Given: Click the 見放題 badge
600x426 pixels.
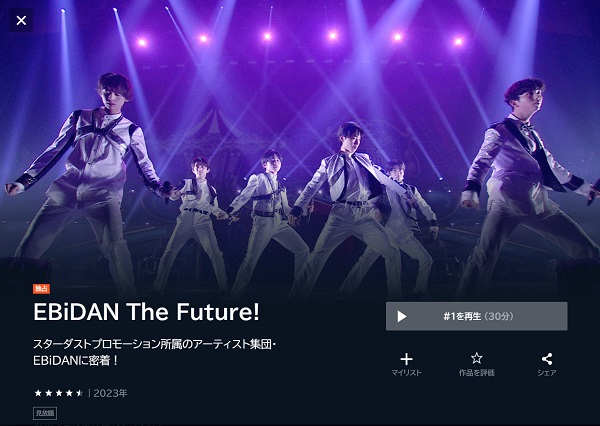Looking at the screenshot, I should [45, 413].
